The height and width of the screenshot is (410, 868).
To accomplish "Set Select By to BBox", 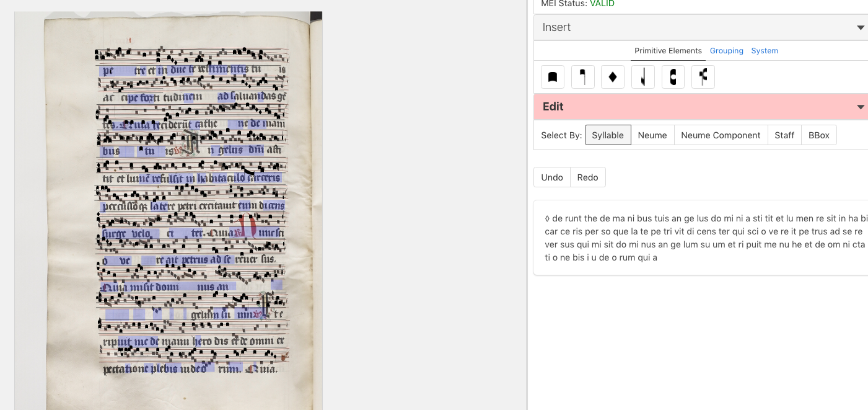I will 818,135.
